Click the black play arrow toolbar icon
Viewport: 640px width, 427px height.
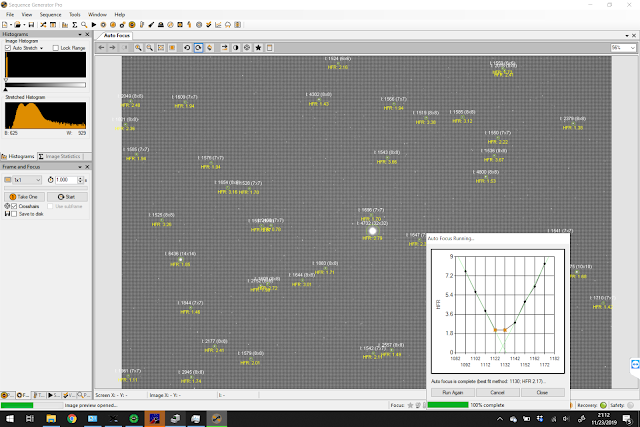click(x=94, y=25)
